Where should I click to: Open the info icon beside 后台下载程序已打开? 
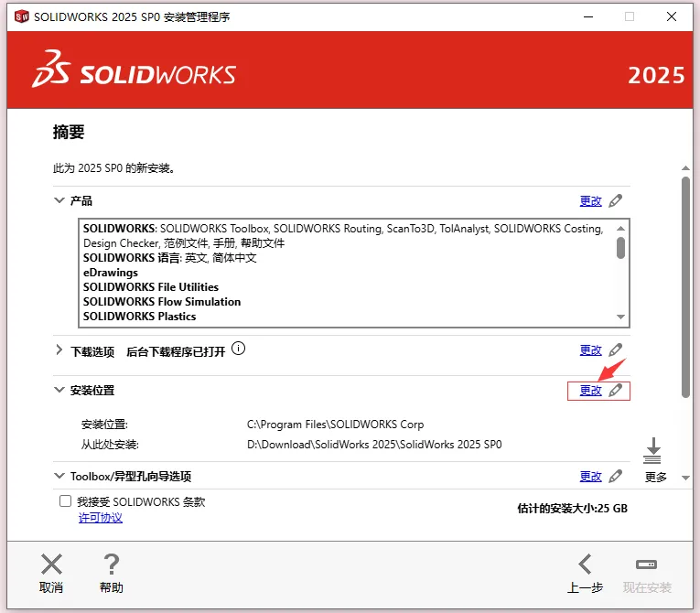(239, 349)
